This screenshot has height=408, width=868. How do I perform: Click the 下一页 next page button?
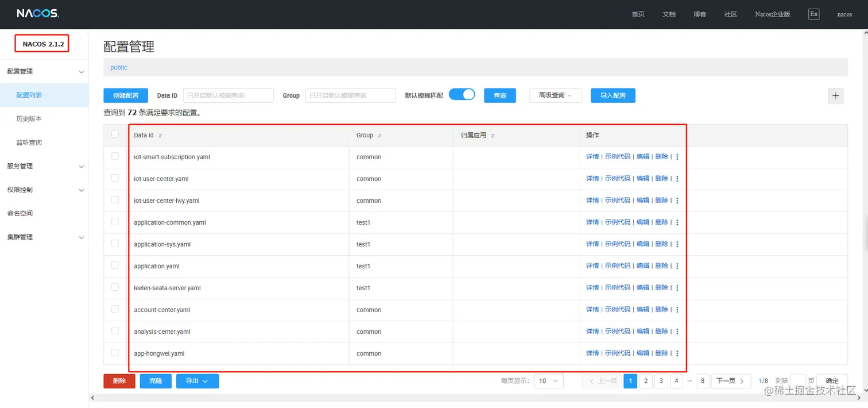pyautogui.click(x=731, y=381)
